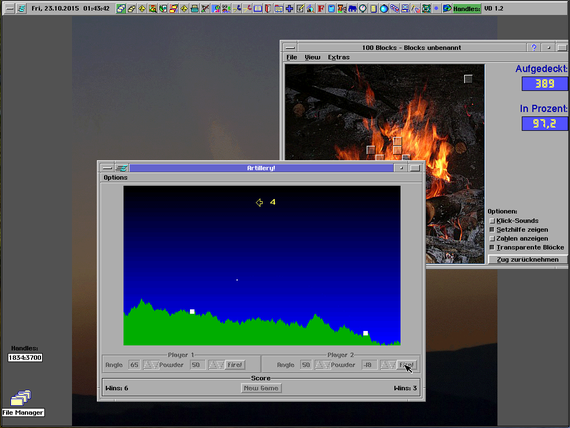570x428 pixels.
Task: Click the crossed tools scissors icon in toolbar
Action: [x=205, y=8]
